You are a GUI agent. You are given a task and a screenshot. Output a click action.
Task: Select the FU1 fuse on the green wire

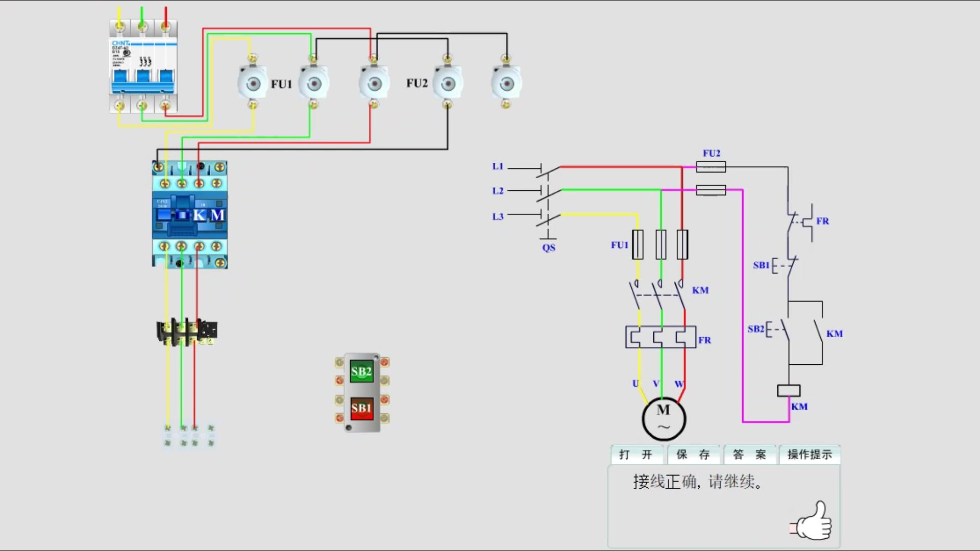point(313,83)
